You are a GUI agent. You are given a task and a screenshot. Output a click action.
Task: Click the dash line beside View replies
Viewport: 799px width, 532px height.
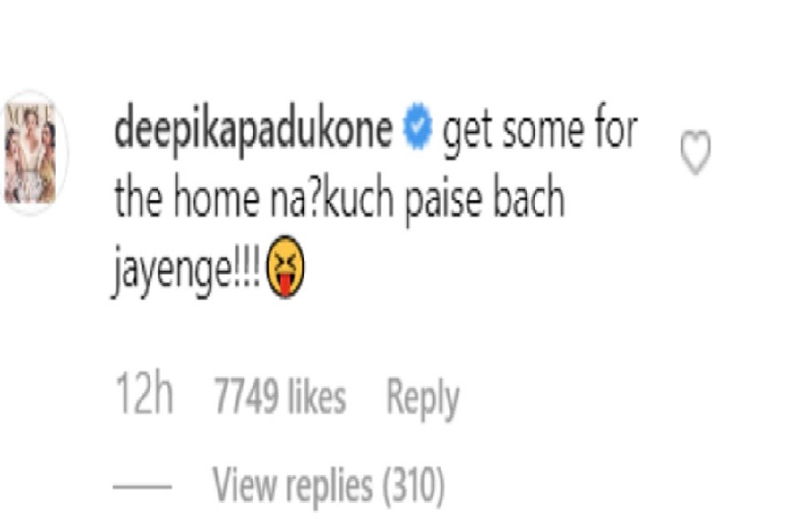142,486
